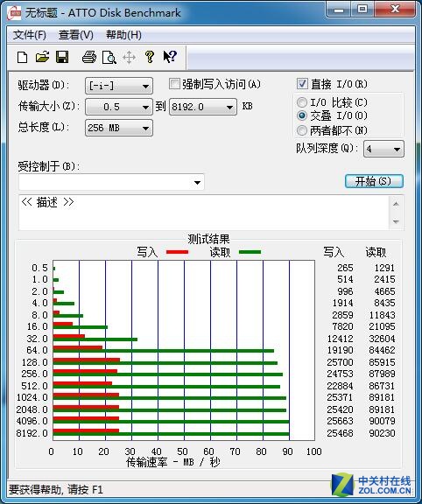Close the ATTO Disk Benchmark window

tap(395, 9)
